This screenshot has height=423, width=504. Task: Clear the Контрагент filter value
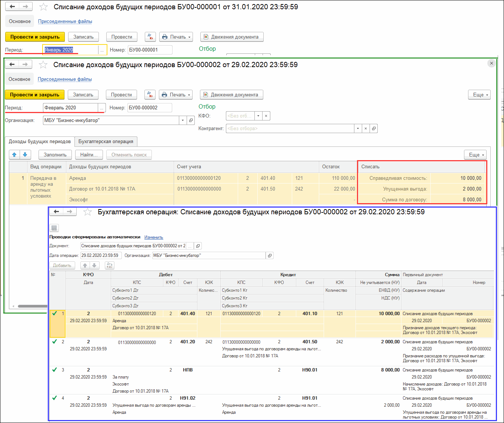tap(366, 128)
